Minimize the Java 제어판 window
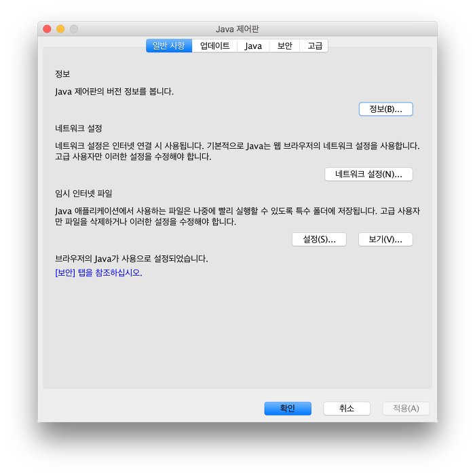This screenshot has height=476, width=475. pyautogui.click(x=60, y=29)
